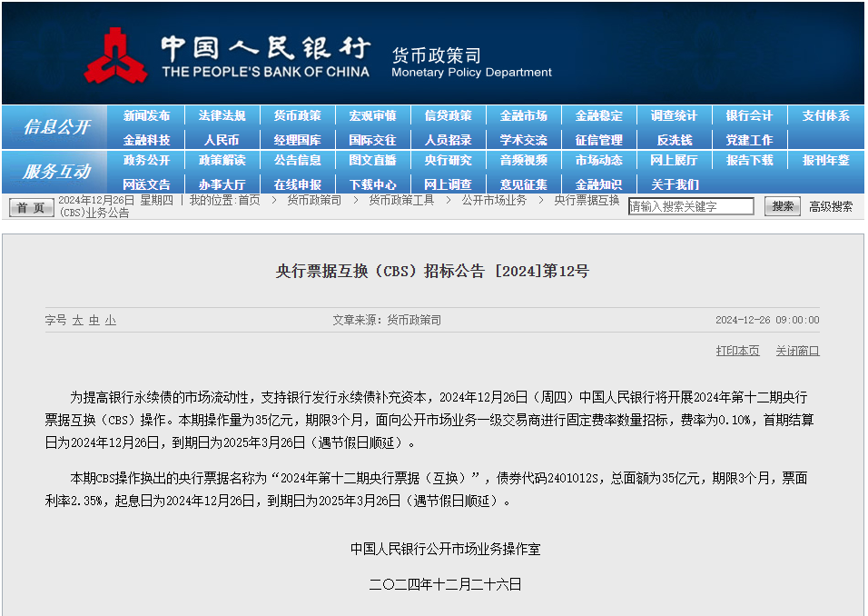The height and width of the screenshot is (616, 868).
Task: Click 关闭窗口 link
Action: pyautogui.click(x=797, y=351)
